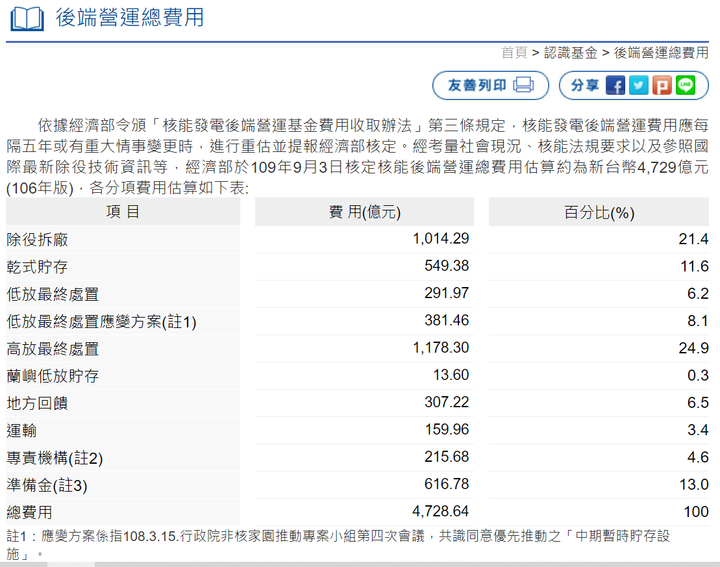
Task: Go to 首頁 breadcrumb link
Action: click(514, 53)
